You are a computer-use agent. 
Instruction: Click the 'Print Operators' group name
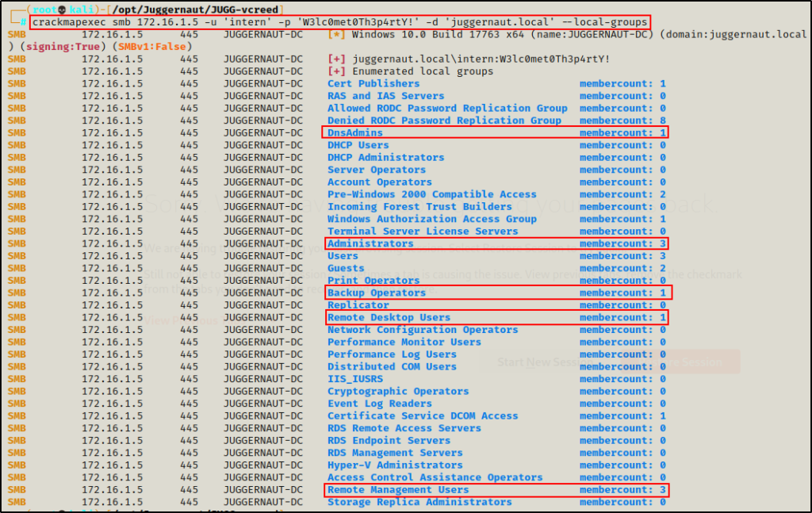point(373,281)
